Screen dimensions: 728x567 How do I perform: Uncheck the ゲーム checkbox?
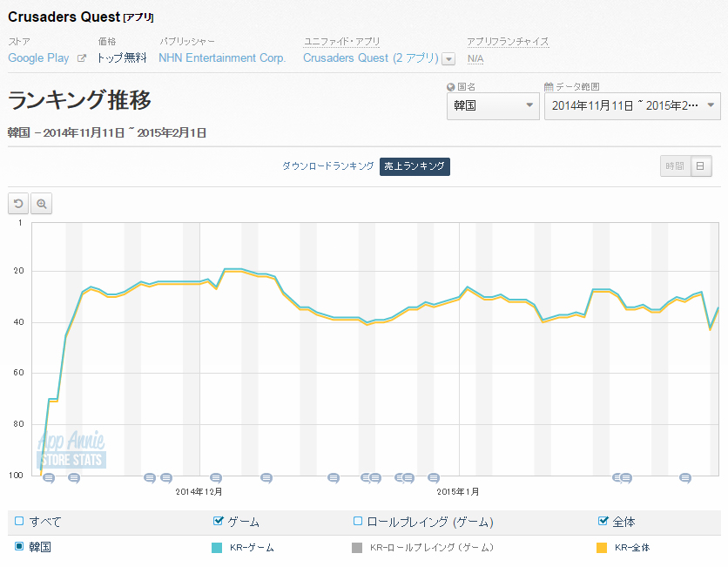click(219, 521)
